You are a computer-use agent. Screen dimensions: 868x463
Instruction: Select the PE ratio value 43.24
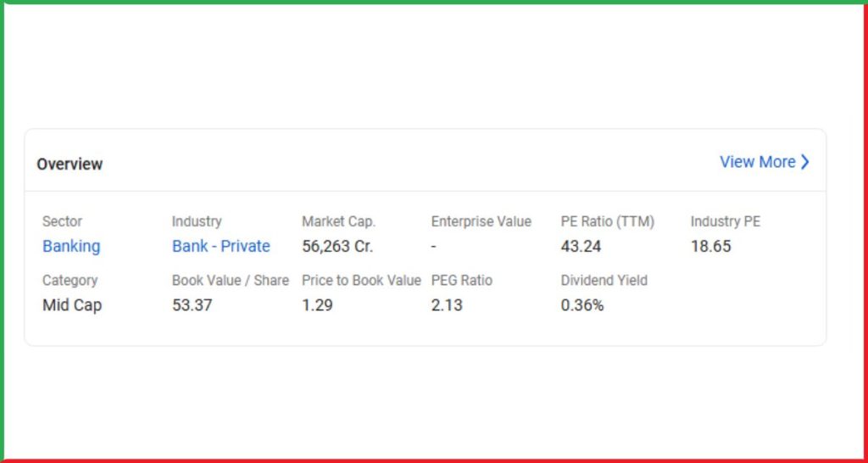click(581, 247)
